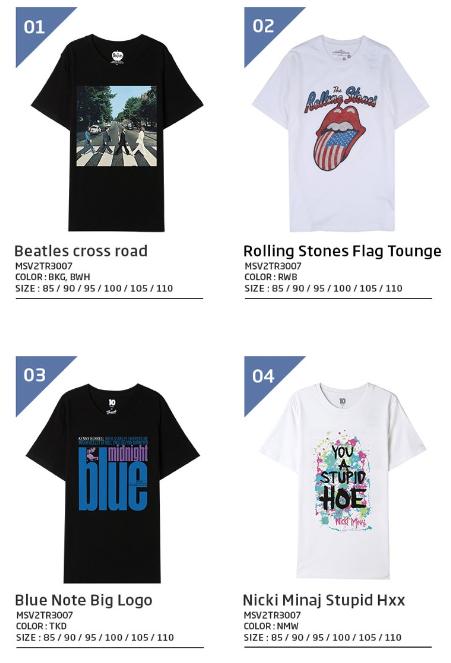Click the Rolling Stones flag tongue t-shirt

[341, 133]
